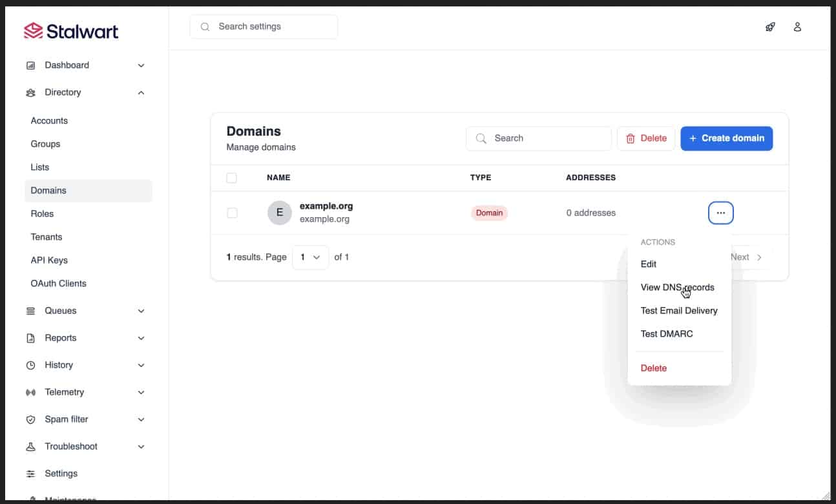Click the Settings sliders icon
Screen dimensions: 836x504
click(30, 473)
